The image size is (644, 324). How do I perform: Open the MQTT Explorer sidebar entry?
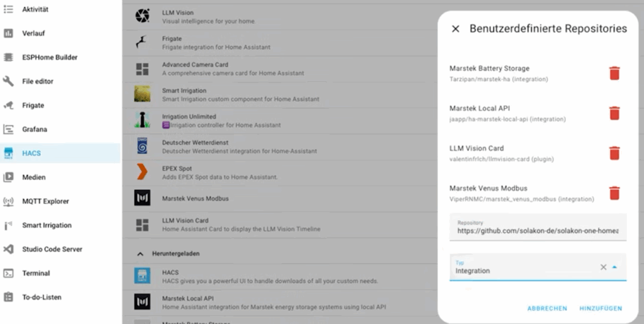(x=45, y=201)
